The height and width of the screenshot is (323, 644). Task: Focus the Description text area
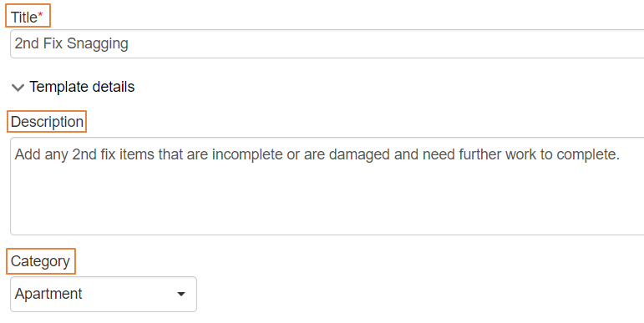pos(327,186)
